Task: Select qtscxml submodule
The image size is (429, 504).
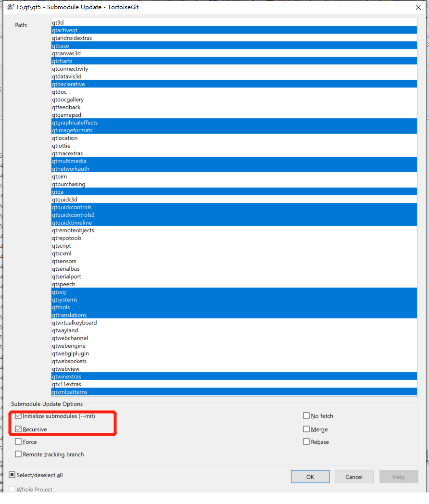Action: coord(234,253)
